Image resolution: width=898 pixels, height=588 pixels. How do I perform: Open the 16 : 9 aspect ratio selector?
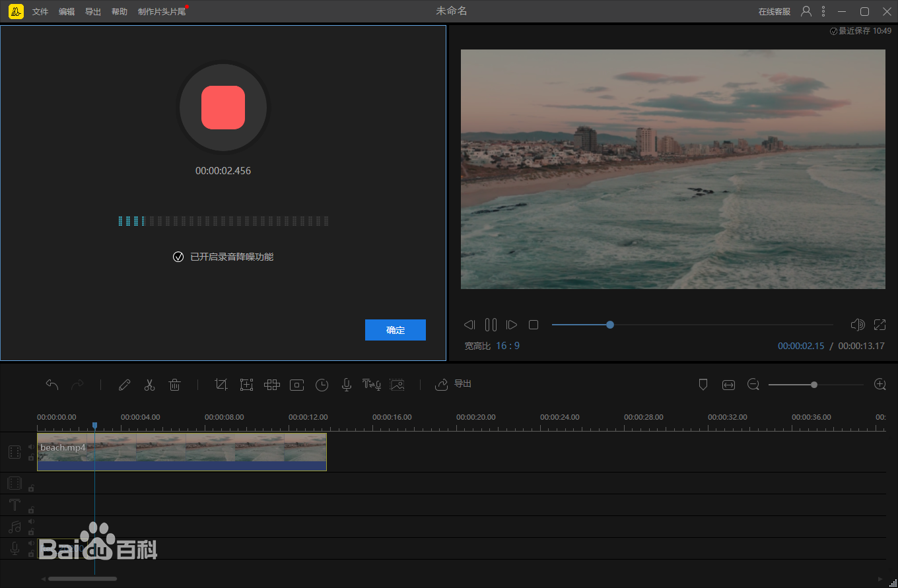(x=508, y=346)
